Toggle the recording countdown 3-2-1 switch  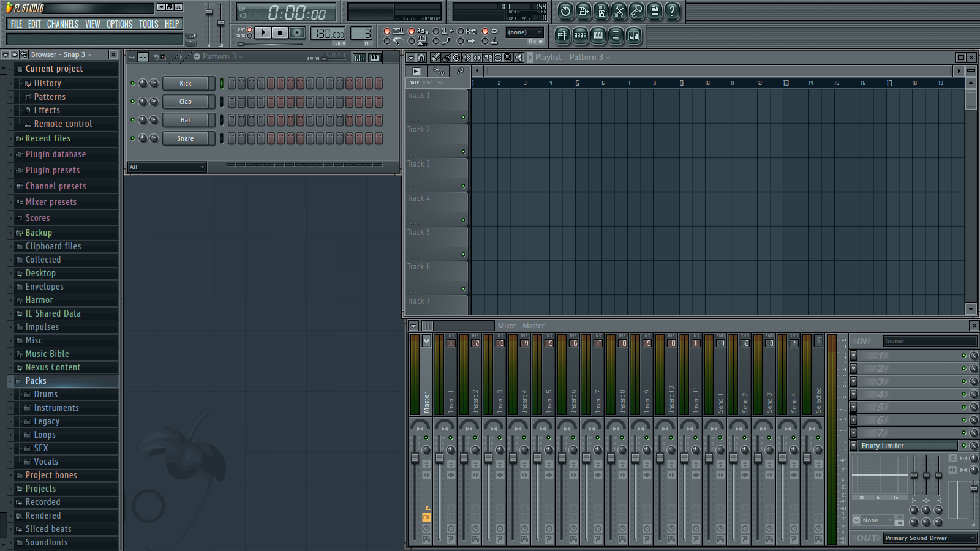pyautogui.click(x=411, y=31)
